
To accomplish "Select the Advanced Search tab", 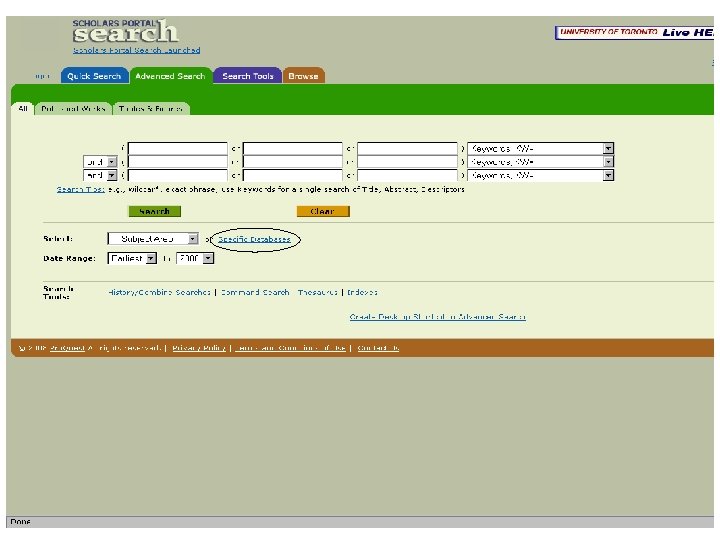I will pos(170,76).
